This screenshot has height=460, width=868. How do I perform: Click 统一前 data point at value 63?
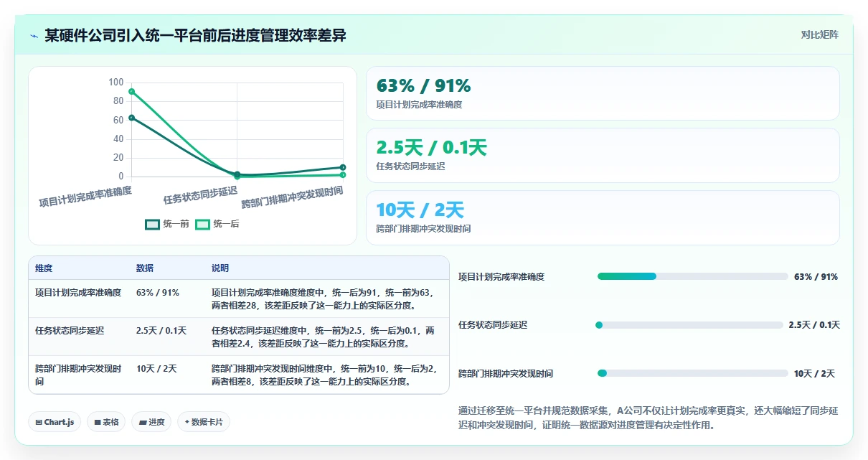pos(131,118)
